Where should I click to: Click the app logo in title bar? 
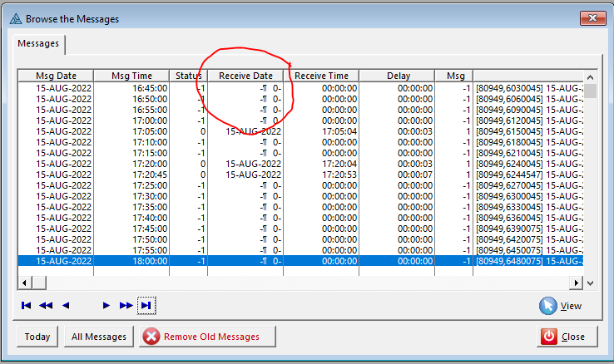pos(14,18)
